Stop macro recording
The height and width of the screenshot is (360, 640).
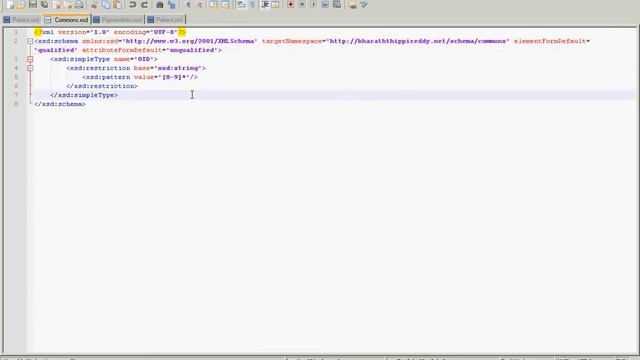click(302, 5)
